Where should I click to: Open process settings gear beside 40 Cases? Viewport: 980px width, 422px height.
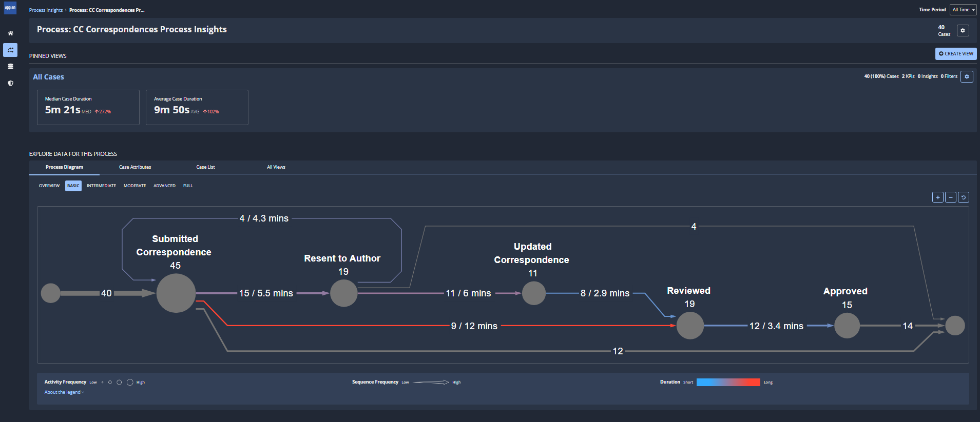[963, 31]
